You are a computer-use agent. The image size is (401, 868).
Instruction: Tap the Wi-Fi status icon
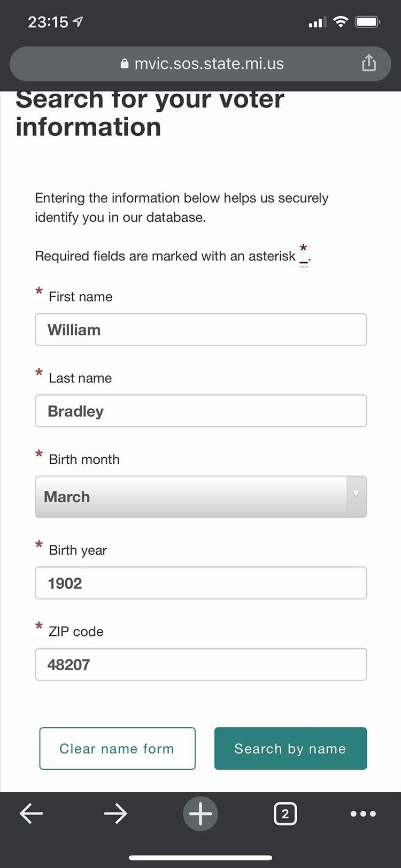click(340, 22)
